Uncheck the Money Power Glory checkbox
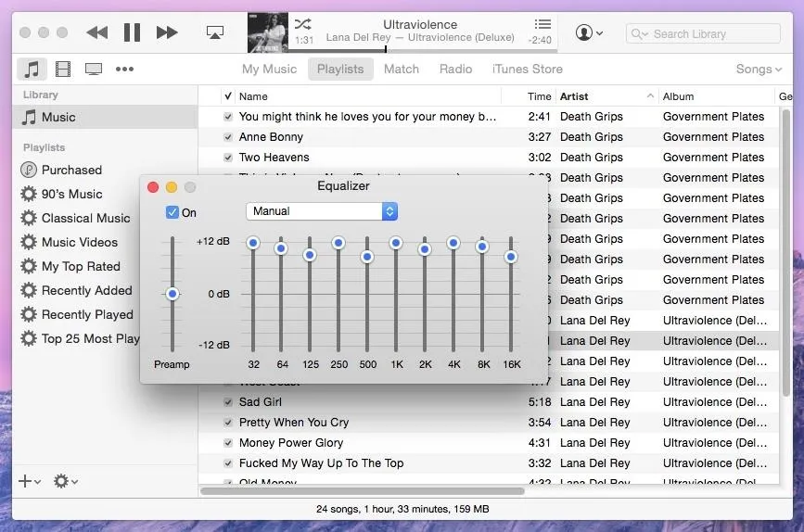 point(228,443)
